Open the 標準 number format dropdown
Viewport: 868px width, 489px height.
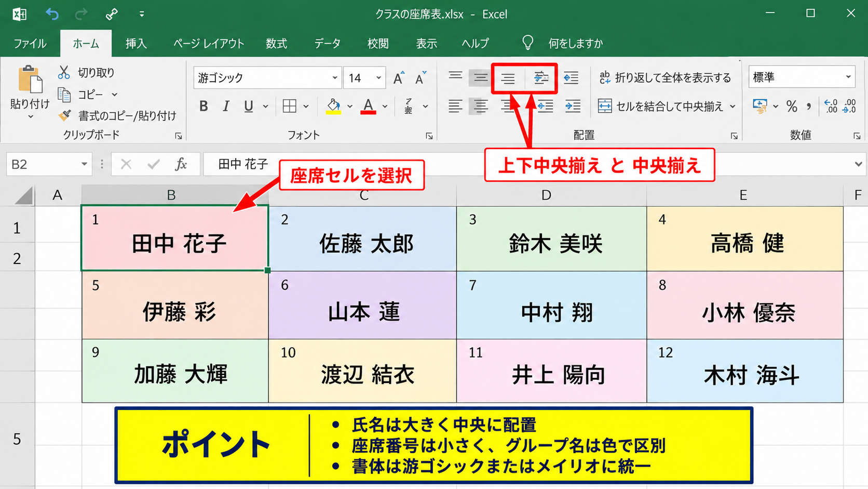click(848, 77)
